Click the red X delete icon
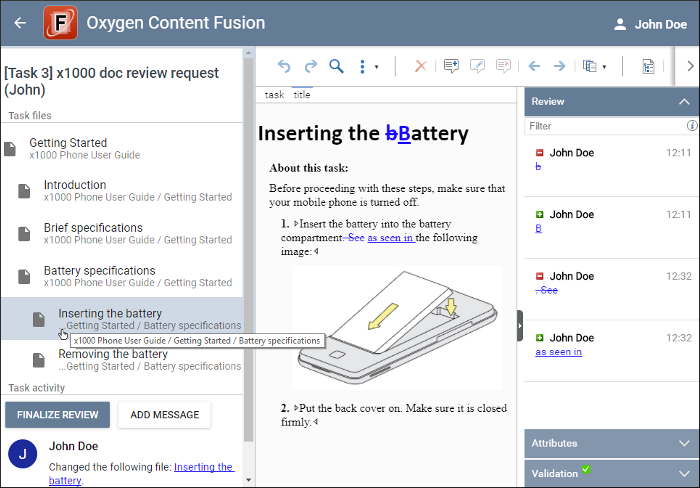The height and width of the screenshot is (488, 700). coord(420,67)
